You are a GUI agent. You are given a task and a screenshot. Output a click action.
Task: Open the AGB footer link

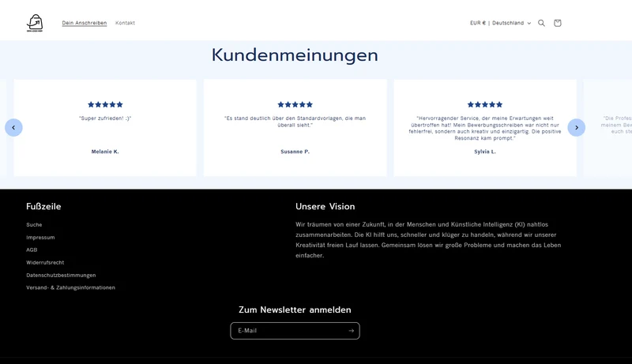tap(32, 250)
